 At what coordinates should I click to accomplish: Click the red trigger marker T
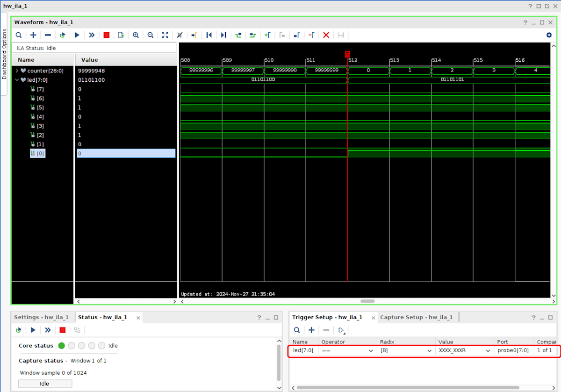[x=347, y=54]
